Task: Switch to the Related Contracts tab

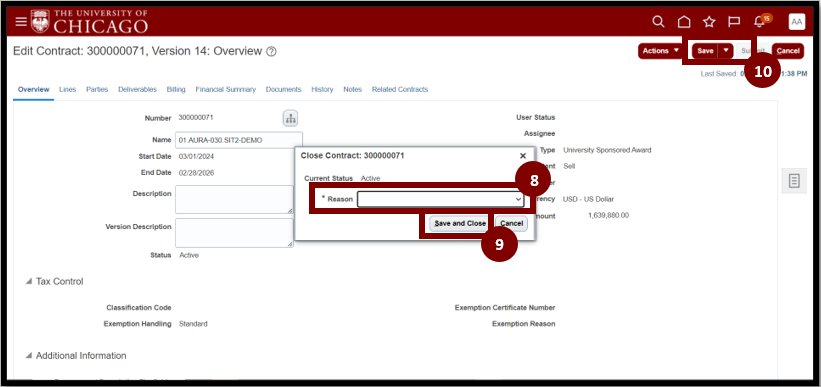Action: pyautogui.click(x=400, y=90)
